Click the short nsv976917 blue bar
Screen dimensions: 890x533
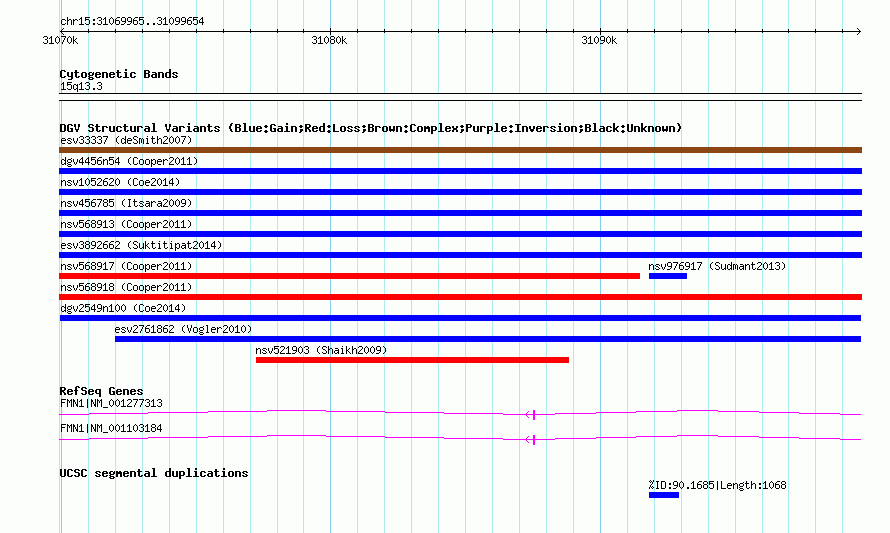[x=668, y=276]
